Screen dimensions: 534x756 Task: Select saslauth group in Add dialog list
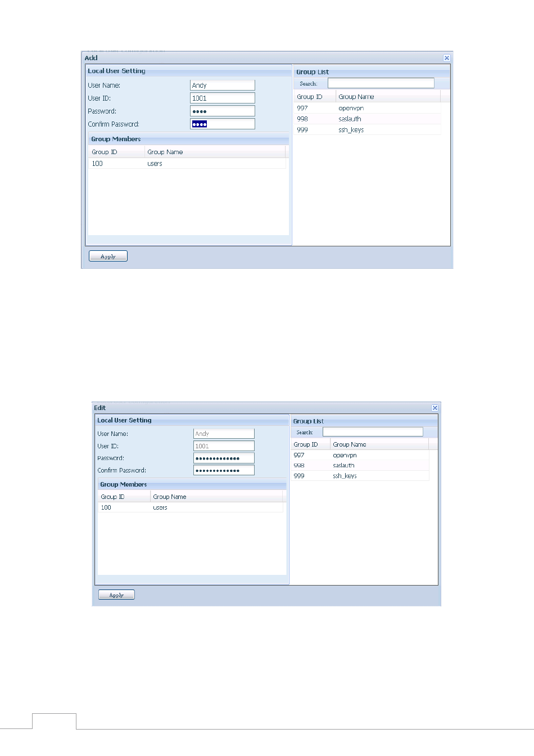[367, 119]
